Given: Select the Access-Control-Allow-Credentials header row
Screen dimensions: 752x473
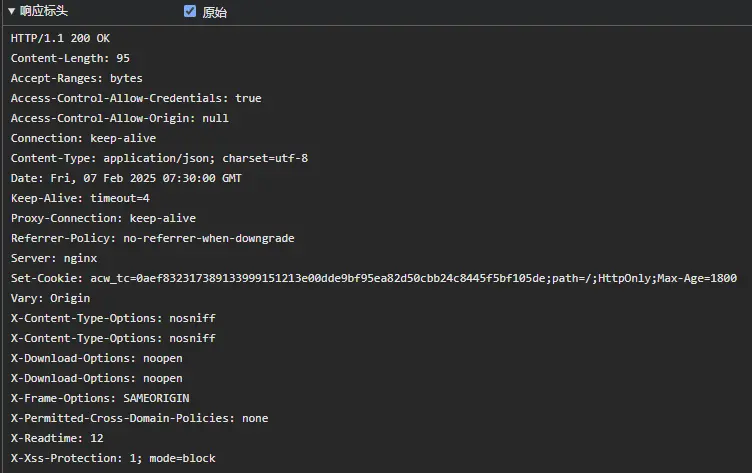Looking at the screenshot, I should 136,98.
